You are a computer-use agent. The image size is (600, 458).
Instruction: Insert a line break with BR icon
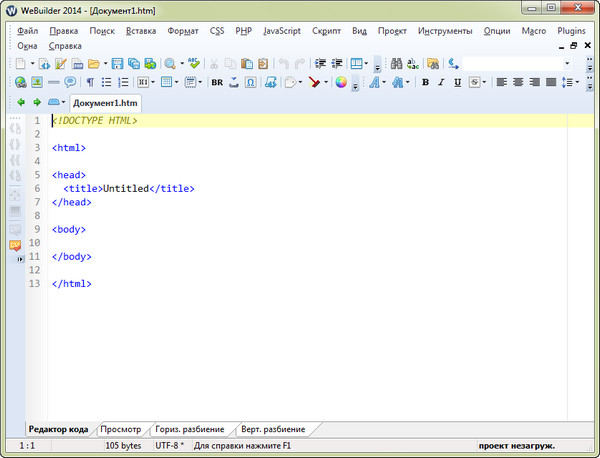click(x=217, y=82)
